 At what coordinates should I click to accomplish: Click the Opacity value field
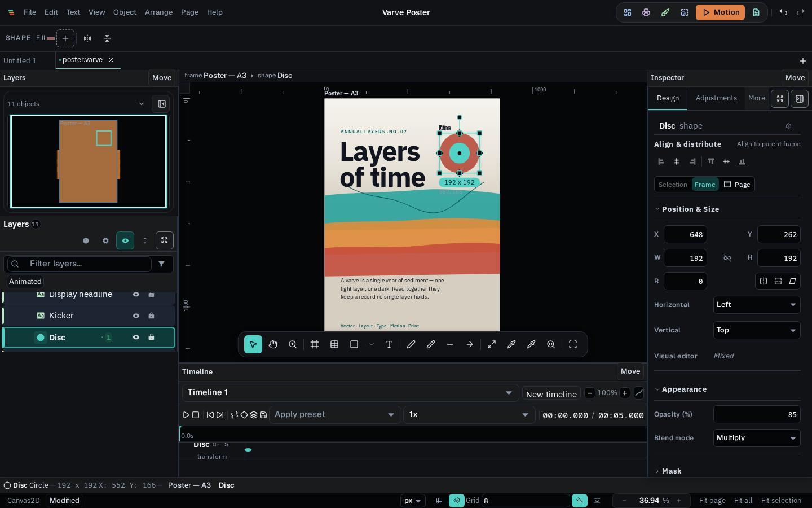click(x=757, y=414)
